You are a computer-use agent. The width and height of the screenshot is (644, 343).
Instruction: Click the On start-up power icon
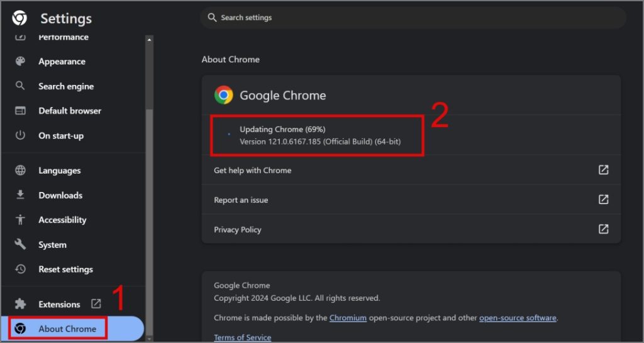[x=20, y=135]
